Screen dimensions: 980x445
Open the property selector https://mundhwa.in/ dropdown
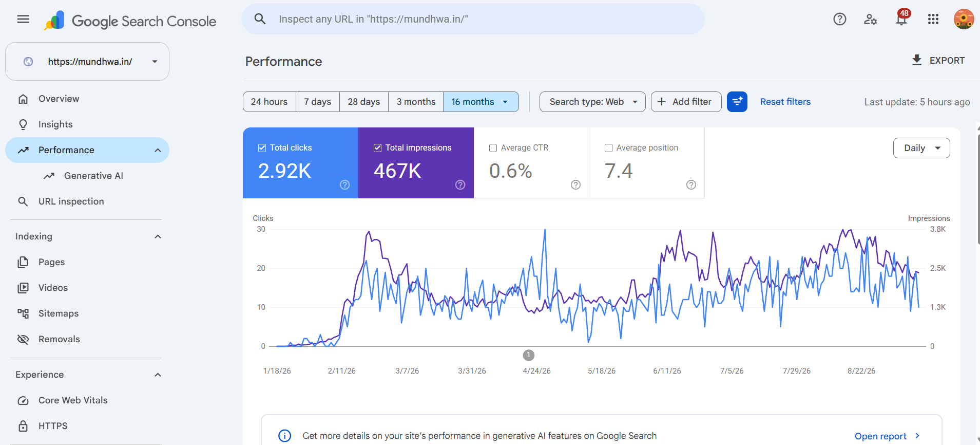click(x=87, y=62)
